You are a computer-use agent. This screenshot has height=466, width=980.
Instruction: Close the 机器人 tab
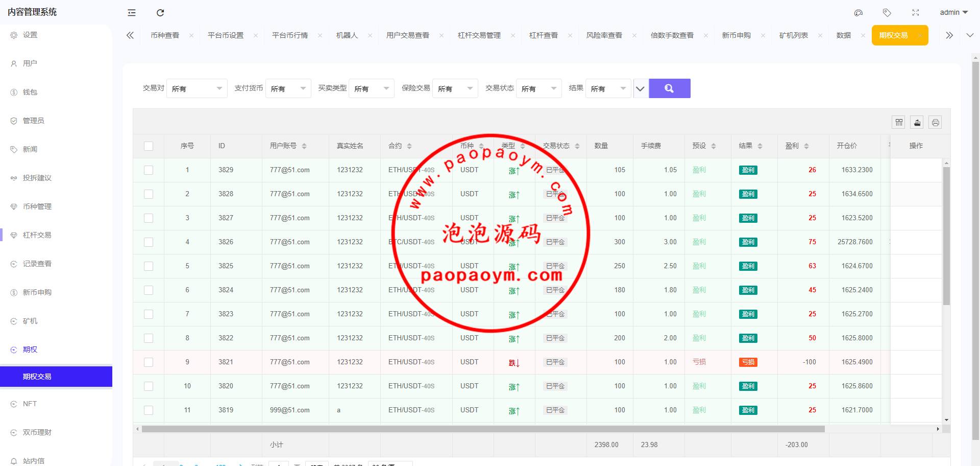[x=370, y=35]
